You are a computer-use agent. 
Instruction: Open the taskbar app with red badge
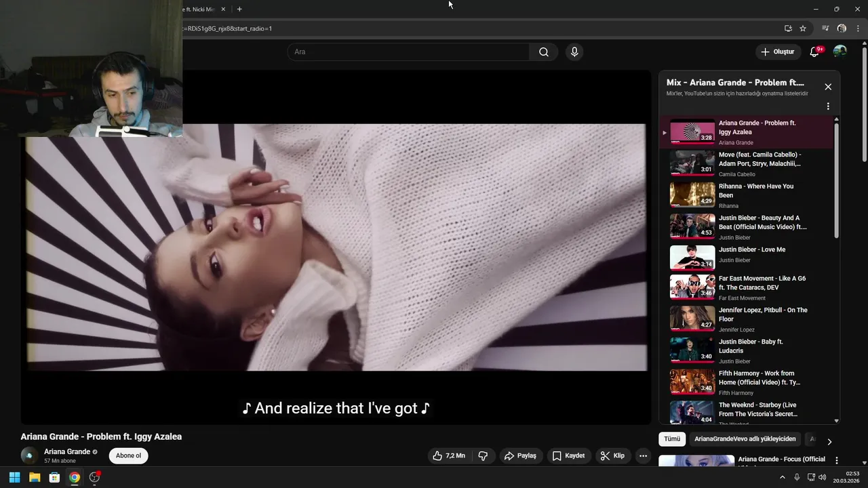tap(94, 477)
